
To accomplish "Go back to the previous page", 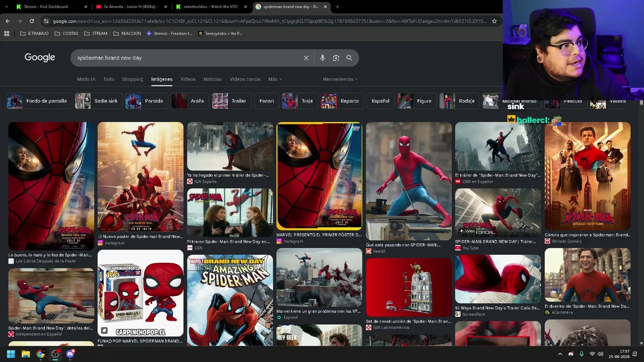I will coord(8,21).
